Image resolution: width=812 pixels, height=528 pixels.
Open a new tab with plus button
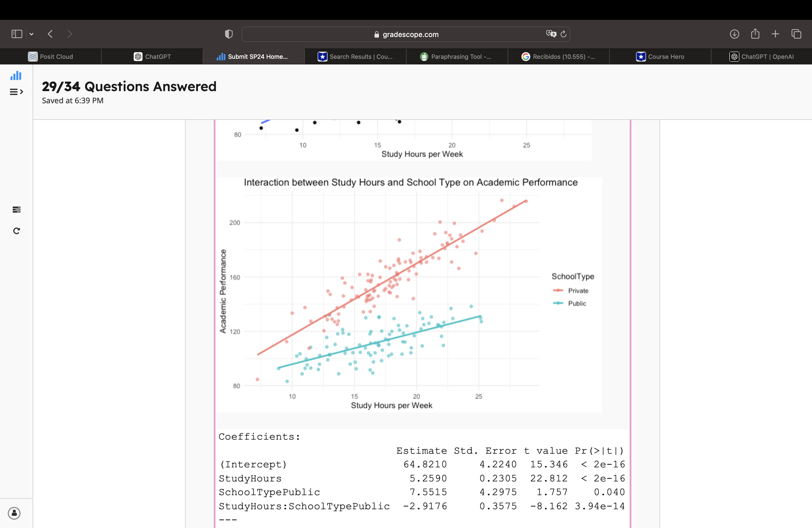pos(775,34)
